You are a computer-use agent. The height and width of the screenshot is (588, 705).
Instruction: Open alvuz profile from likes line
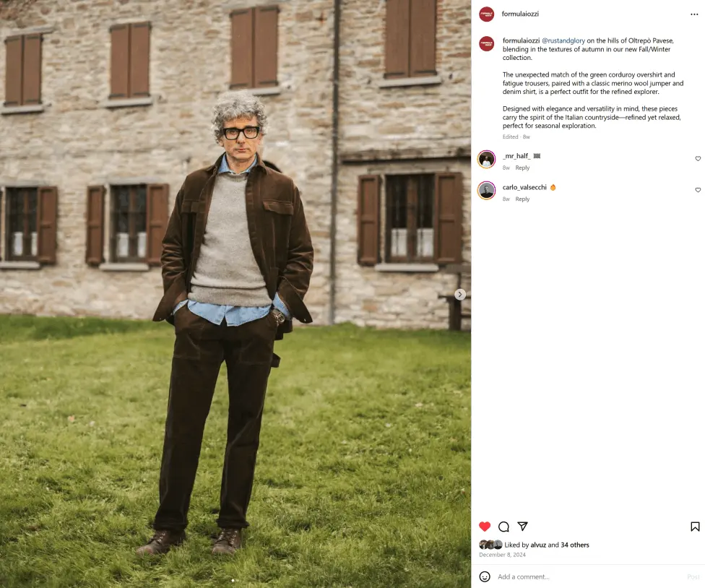point(538,545)
